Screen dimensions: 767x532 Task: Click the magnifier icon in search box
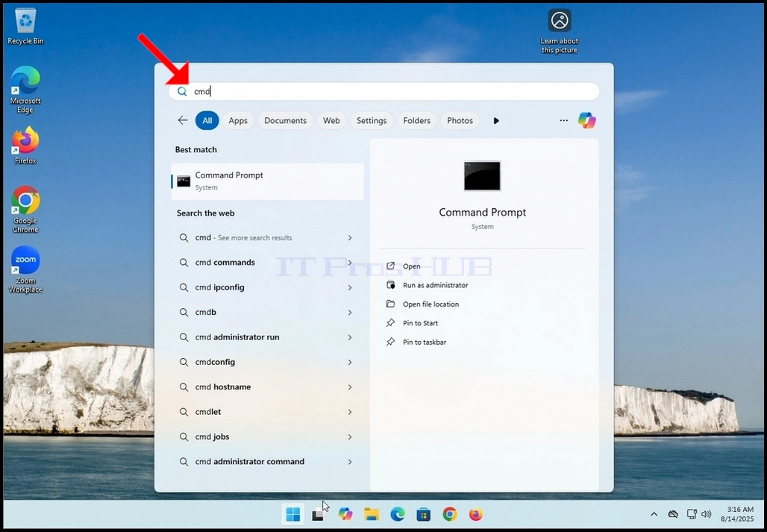[182, 92]
